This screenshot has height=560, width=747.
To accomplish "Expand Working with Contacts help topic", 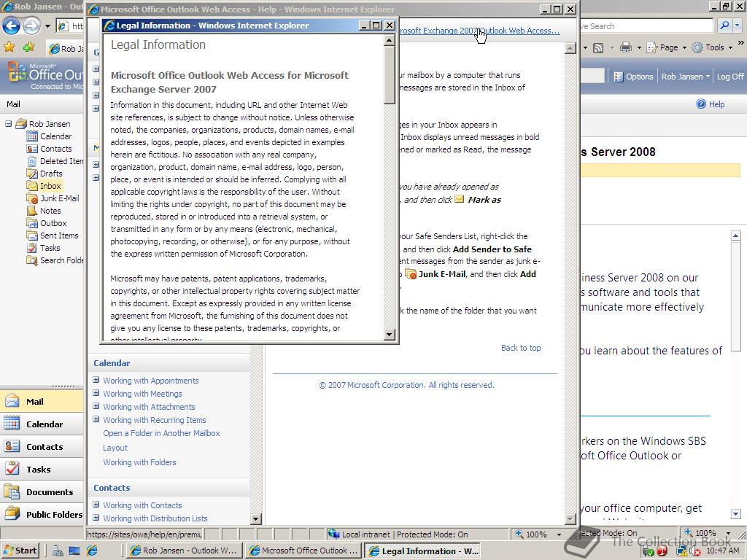I will [x=96, y=505].
